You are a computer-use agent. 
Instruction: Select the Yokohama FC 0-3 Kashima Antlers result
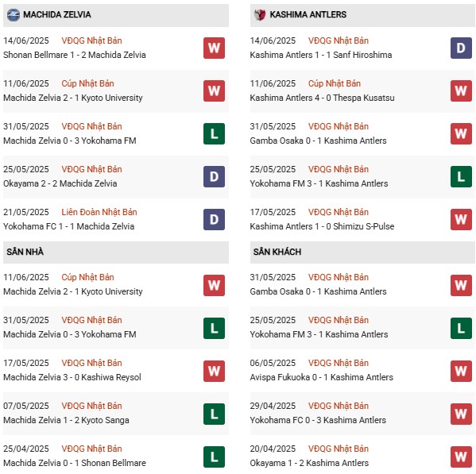click(x=318, y=420)
